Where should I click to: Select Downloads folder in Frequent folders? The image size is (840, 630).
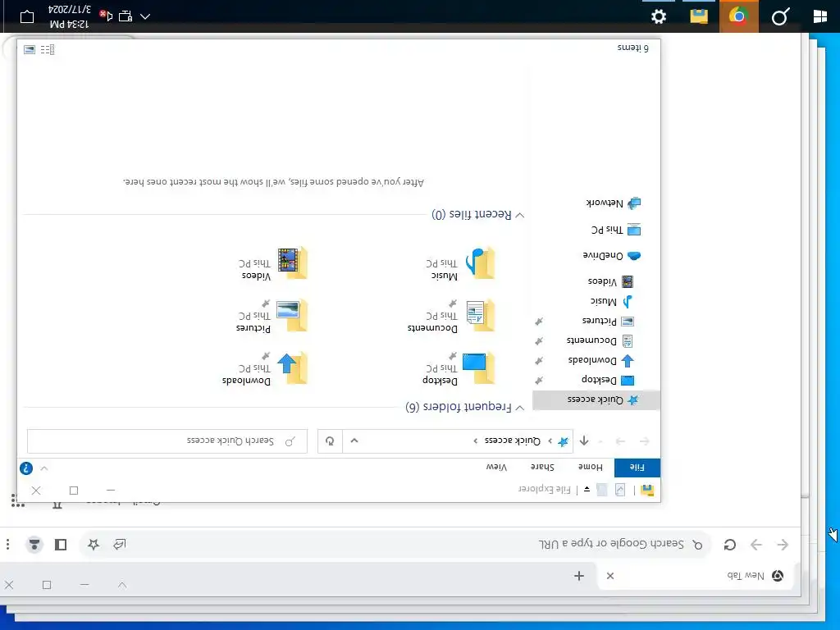[265, 368]
